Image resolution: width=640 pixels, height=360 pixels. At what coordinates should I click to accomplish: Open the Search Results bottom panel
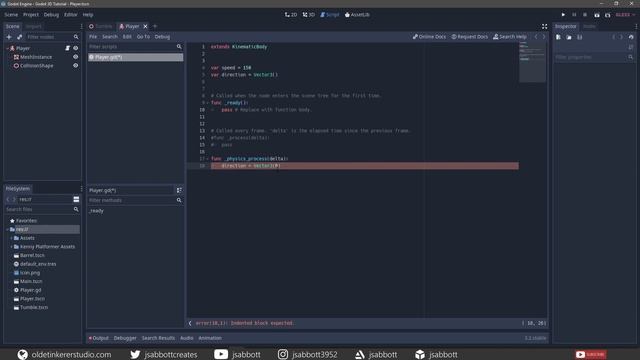[158, 338]
